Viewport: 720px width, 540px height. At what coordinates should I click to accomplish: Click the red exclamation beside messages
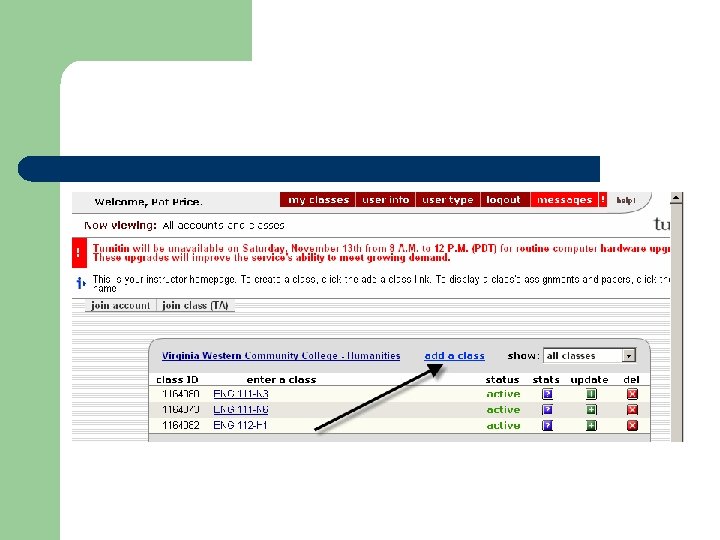(603, 200)
